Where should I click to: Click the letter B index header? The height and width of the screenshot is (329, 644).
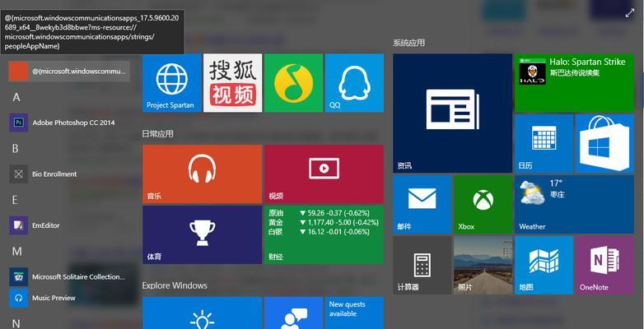point(15,149)
